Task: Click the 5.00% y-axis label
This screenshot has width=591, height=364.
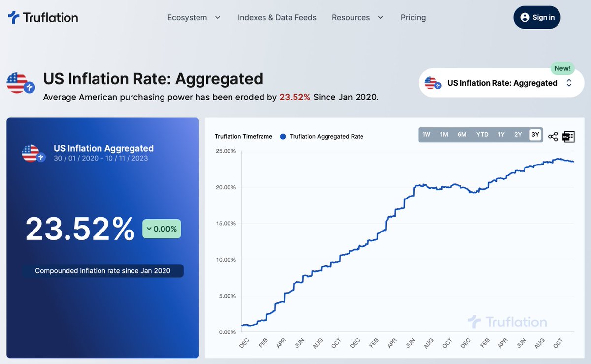Action: tap(227, 296)
